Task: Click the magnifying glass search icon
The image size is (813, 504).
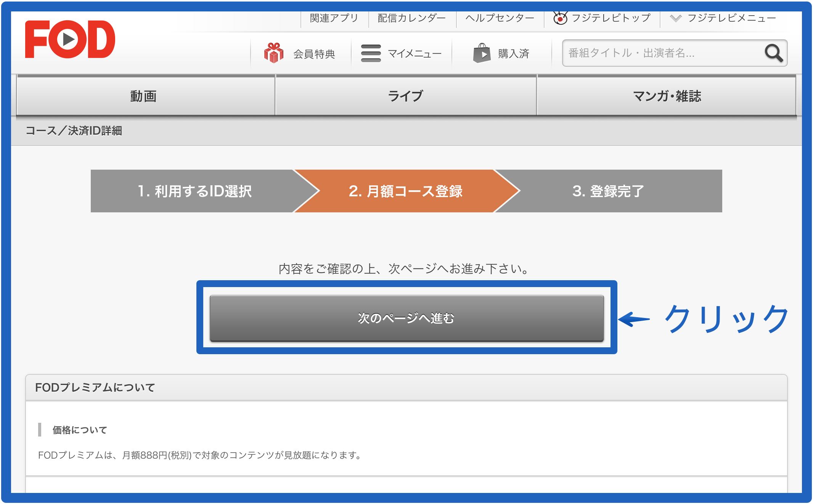Action: 773,53
